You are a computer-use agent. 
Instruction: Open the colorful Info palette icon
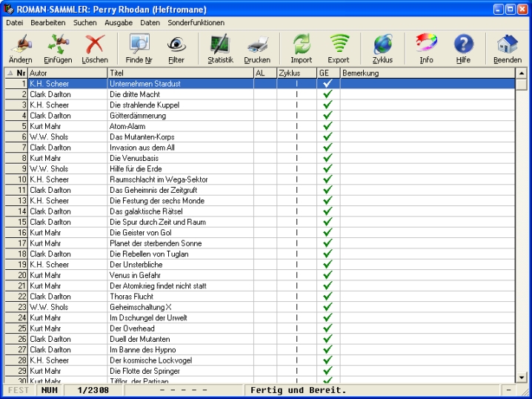tap(426, 48)
